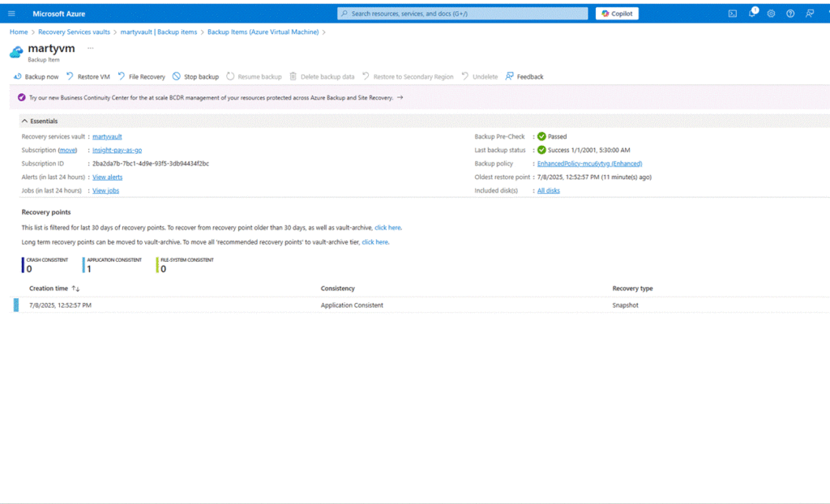The height and width of the screenshot is (504, 830).
Task: Open Cloud Shell from the top bar
Action: pyautogui.click(x=733, y=14)
